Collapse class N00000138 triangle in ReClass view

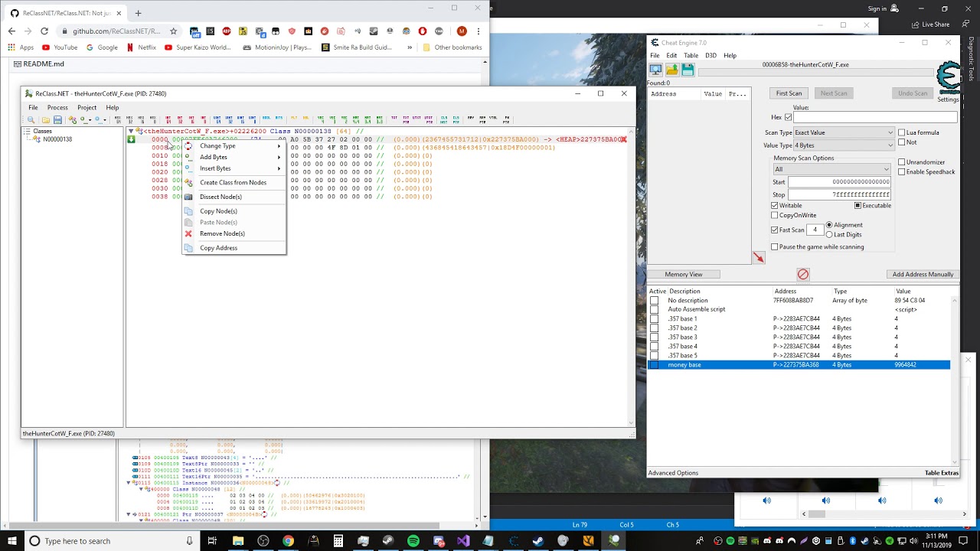pyautogui.click(x=131, y=131)
